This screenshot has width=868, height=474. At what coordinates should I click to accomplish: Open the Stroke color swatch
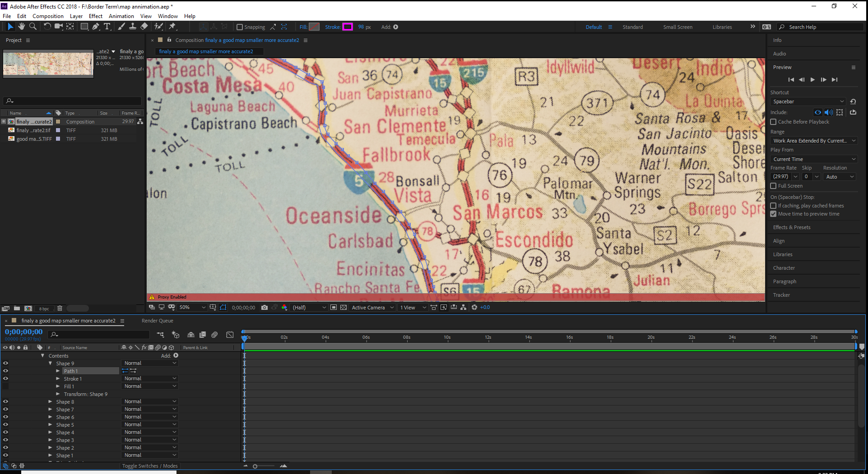click(x=348, y=27)
